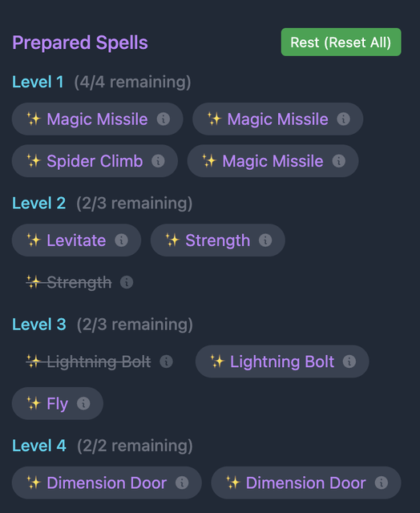Screen dimensions: 420x513
Task: Click info icon beside Fly spell
Action: 83,403
